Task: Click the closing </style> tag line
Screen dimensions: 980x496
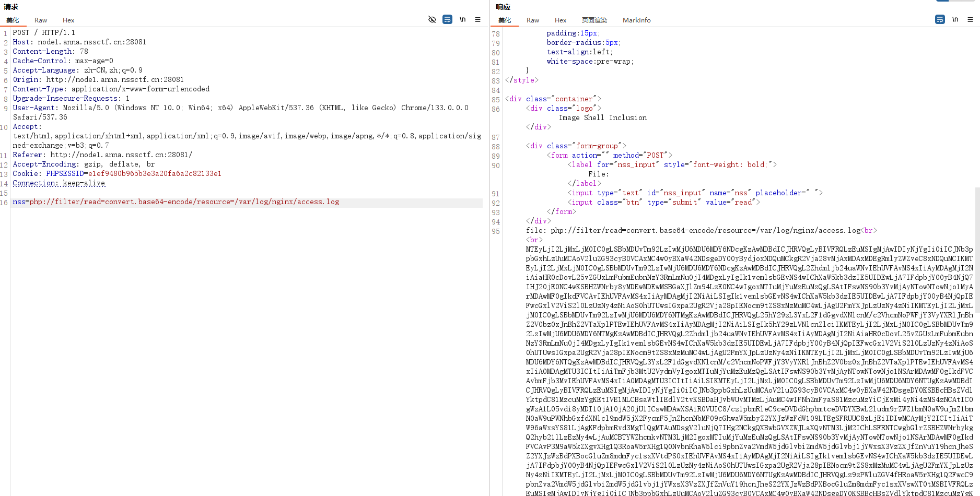Action: click(522, 80)
